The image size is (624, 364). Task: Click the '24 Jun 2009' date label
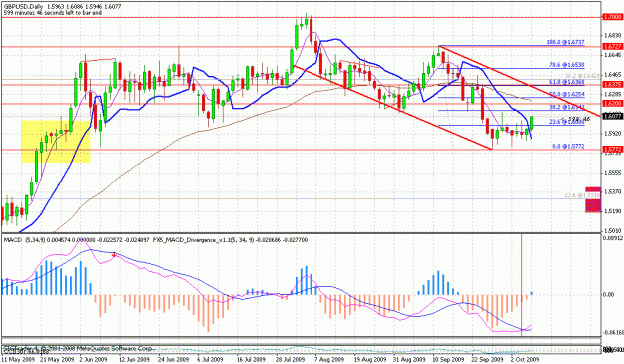pyautogui.click(x=173, y=359)
